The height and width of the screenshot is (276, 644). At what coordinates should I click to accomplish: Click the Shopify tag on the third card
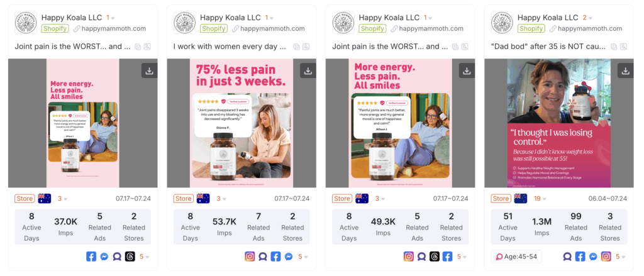pos(372,29)
